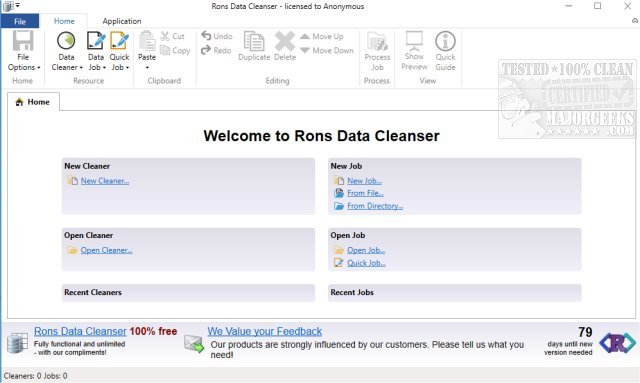Open the quick access toolbar dropdown arrow

[x=18, y=5]
